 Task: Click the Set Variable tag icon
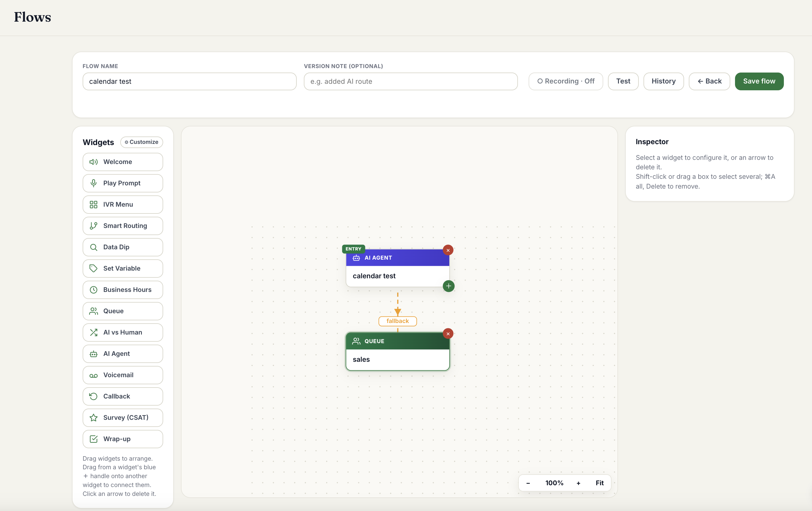click(93, 268)
